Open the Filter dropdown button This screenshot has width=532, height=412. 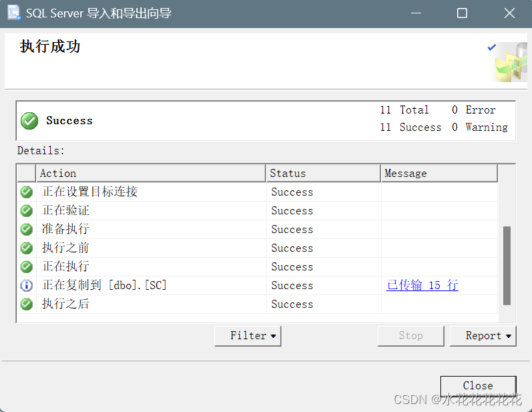[x=248, y=336]
